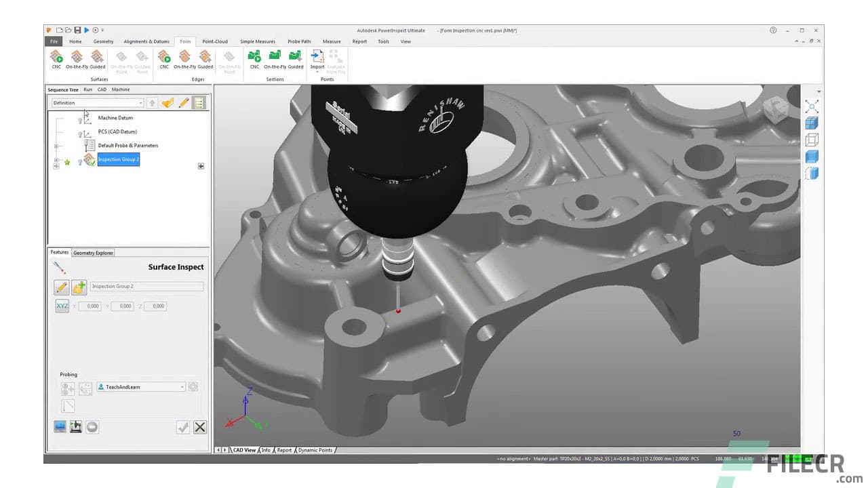Toggle visibility bulb for Machine Datum
The width and height of the screenshot is (868, 488).
click(x=80, y=120)
